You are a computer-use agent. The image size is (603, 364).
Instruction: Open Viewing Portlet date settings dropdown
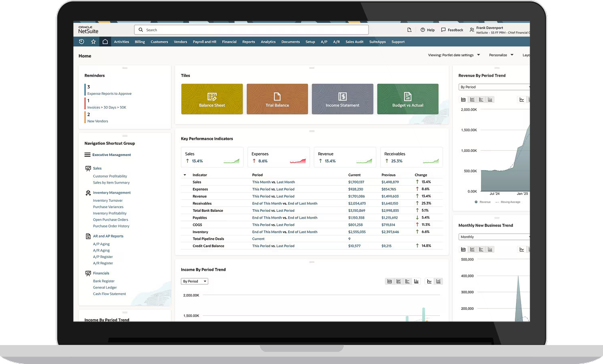click(454, 55)
